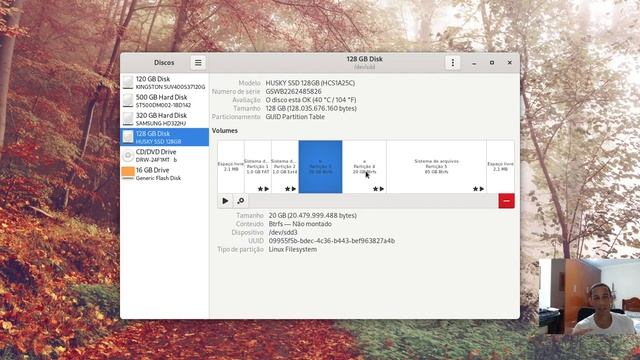Click the UUID value 09955f5b-bdec-4c36...
The image size is (640, 360).
(331, 241)
